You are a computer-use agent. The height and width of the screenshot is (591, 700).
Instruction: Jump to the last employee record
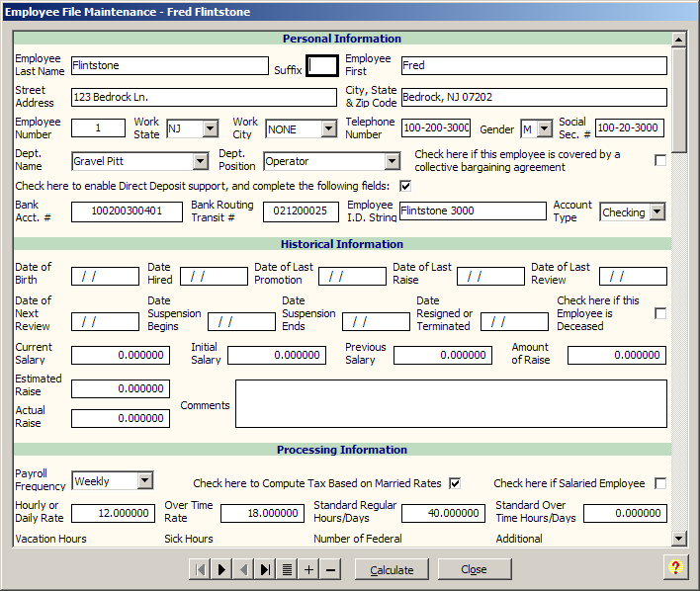pos(265,569)
